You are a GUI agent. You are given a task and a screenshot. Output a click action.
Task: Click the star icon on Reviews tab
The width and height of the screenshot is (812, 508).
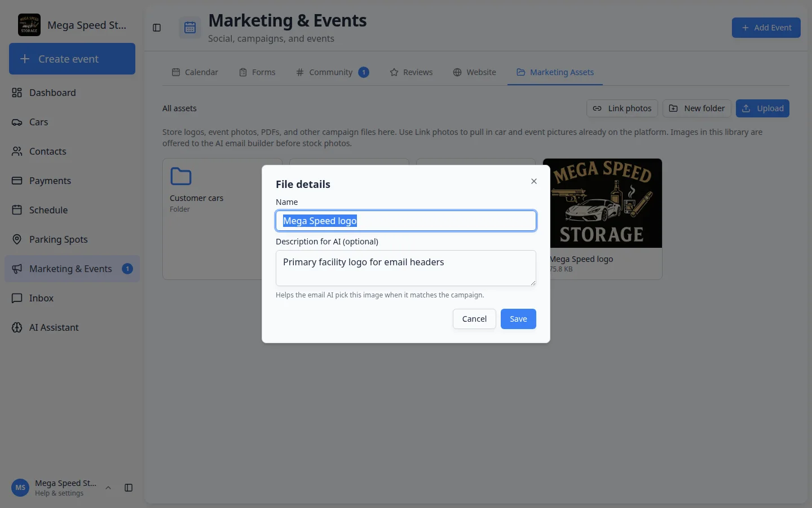(x=394, y=72)
